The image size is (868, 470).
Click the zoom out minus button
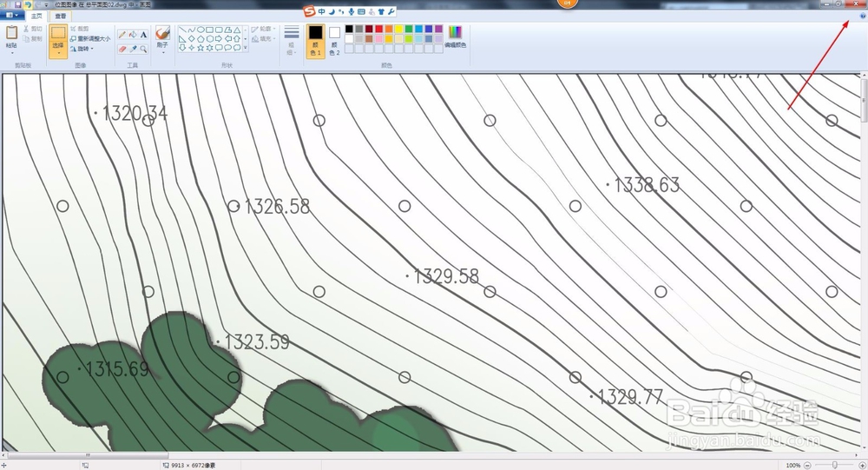[807, 465]
